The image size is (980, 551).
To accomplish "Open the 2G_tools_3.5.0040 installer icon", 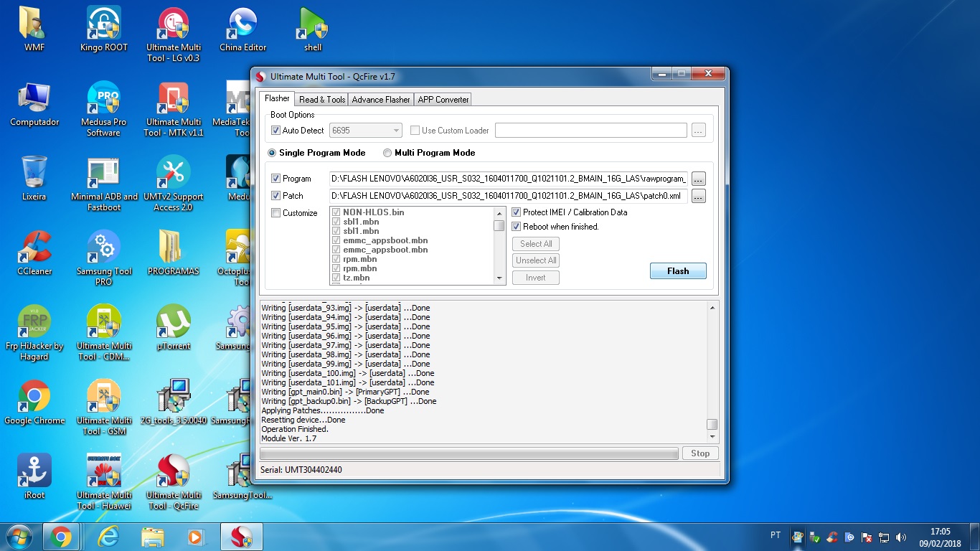I will (173, 402).
